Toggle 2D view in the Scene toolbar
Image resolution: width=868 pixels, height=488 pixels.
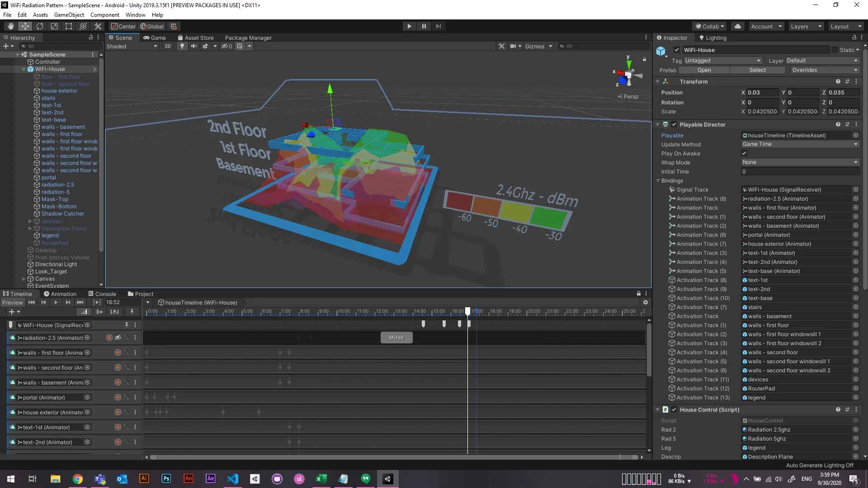168,46
